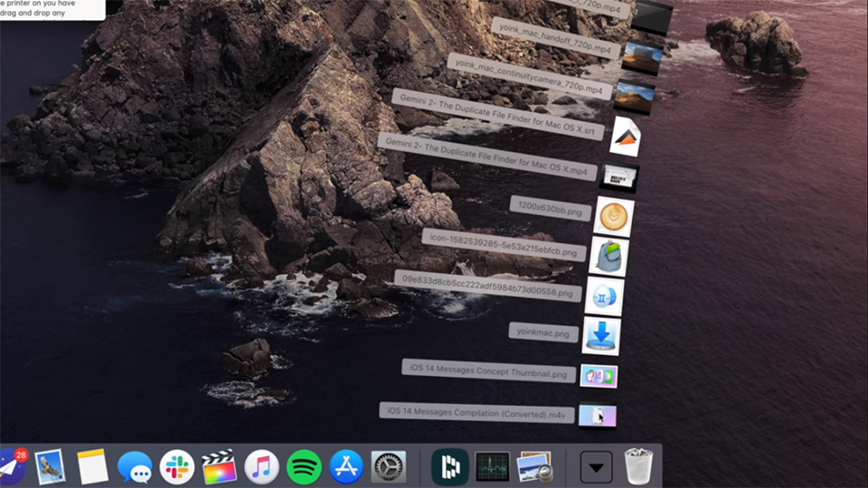Open yoinkmac.png blue download arrow icon
Viewport: 868px width, 488px height.
tap(601, 336)
